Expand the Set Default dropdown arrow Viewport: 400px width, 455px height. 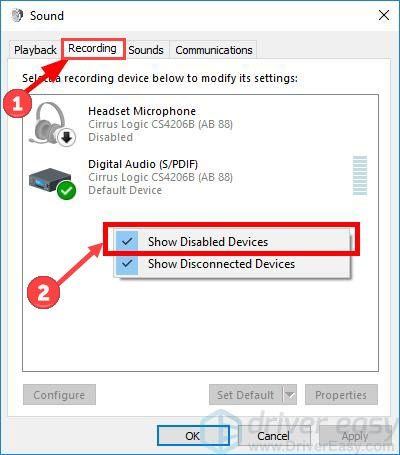[x=290, y=395]
